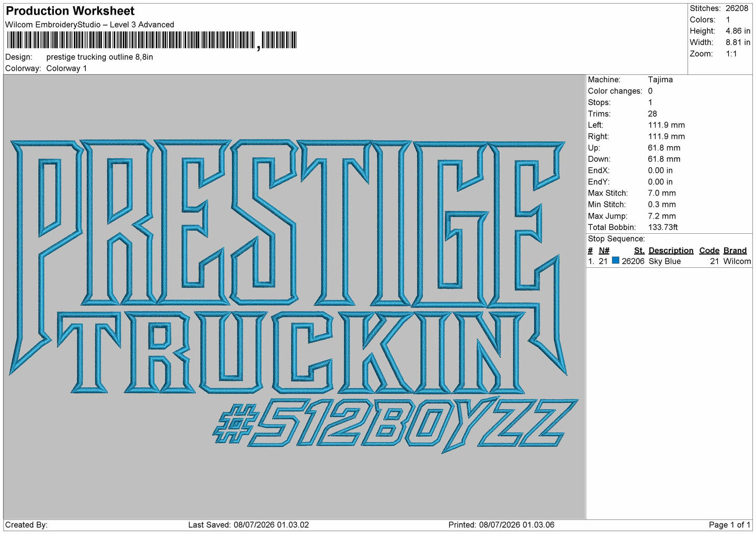This screenshot has width=756, height=534.
Task: Click the 'Sky Blue' description in stop sequence
Action: 664,262
